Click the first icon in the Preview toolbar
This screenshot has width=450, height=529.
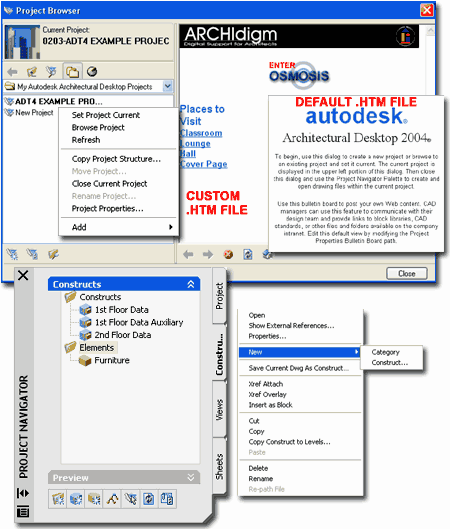[x=58, y=499]
